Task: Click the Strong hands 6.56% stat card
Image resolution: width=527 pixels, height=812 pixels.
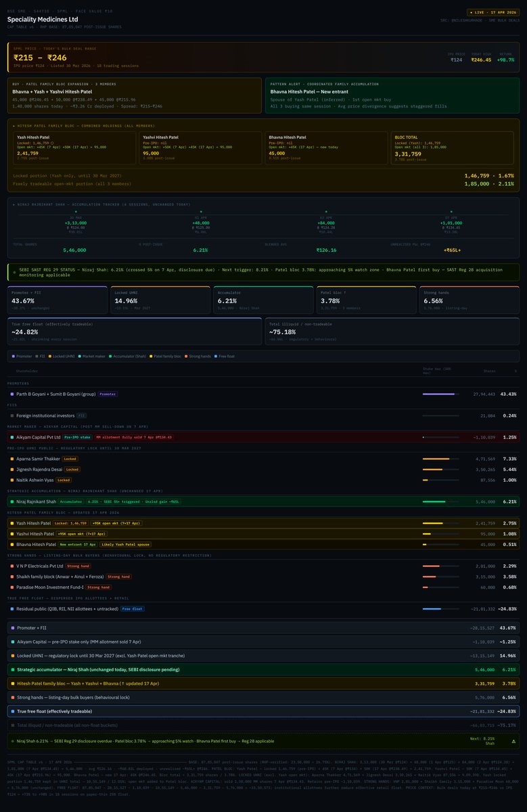Action: pos(469,300)
